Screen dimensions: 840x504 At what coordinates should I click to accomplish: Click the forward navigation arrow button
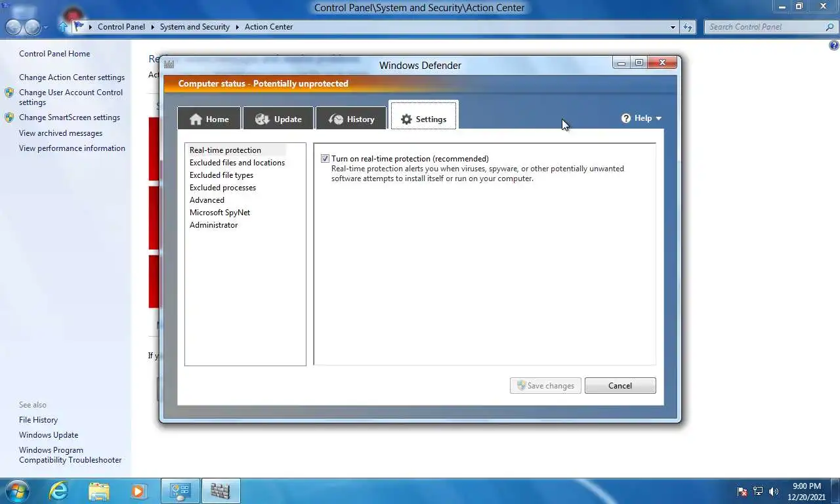[x=32, y=27]
